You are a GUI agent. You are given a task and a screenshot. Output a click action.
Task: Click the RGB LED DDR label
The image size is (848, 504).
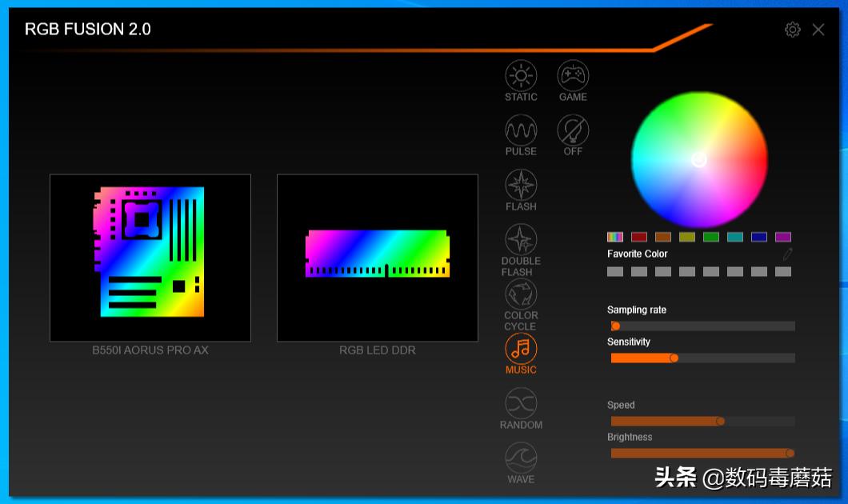[x=378, y=350]
